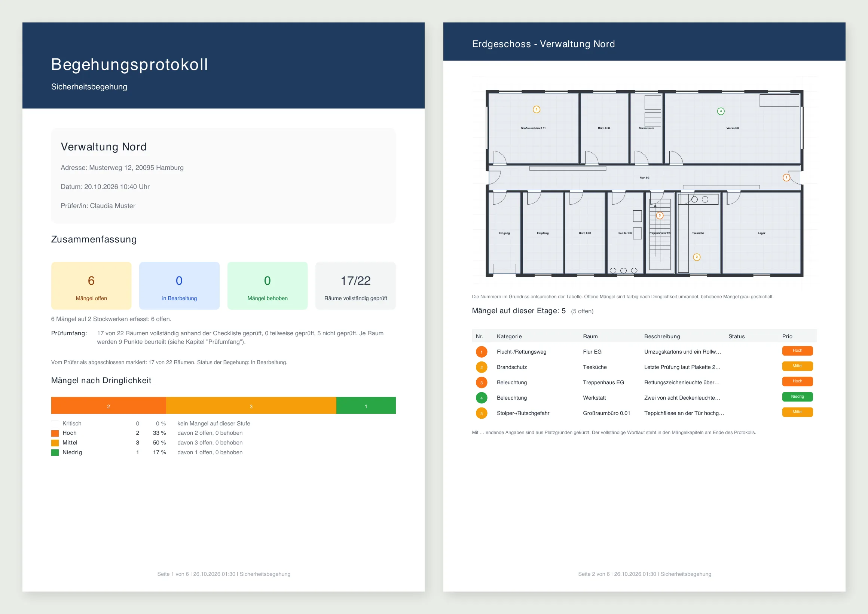The width and height of the screenshot is (868, 614).
Task: Click green number 4 circle in table
Action: click(481, 398)
